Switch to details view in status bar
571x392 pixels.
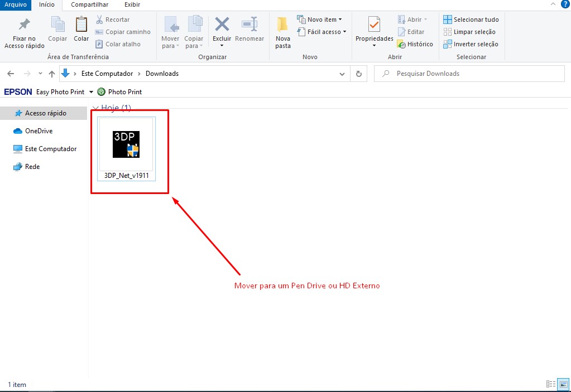click(x=550, y=384)
